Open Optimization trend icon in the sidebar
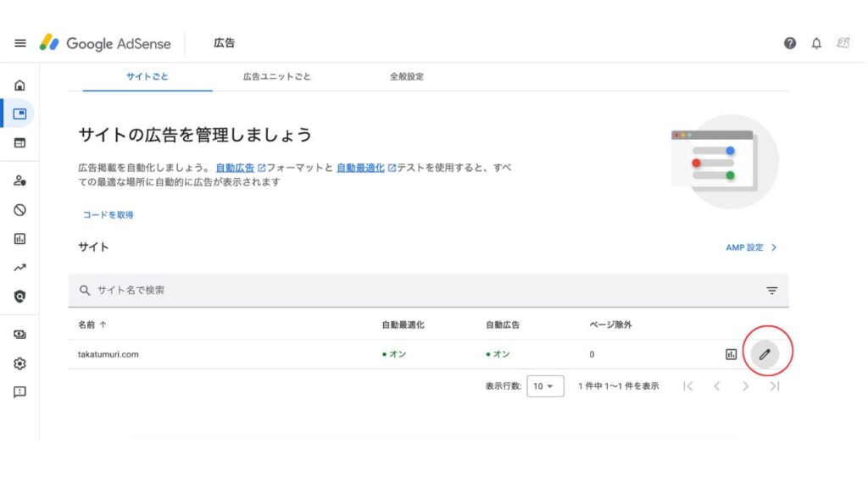 (x=20, y=268)
